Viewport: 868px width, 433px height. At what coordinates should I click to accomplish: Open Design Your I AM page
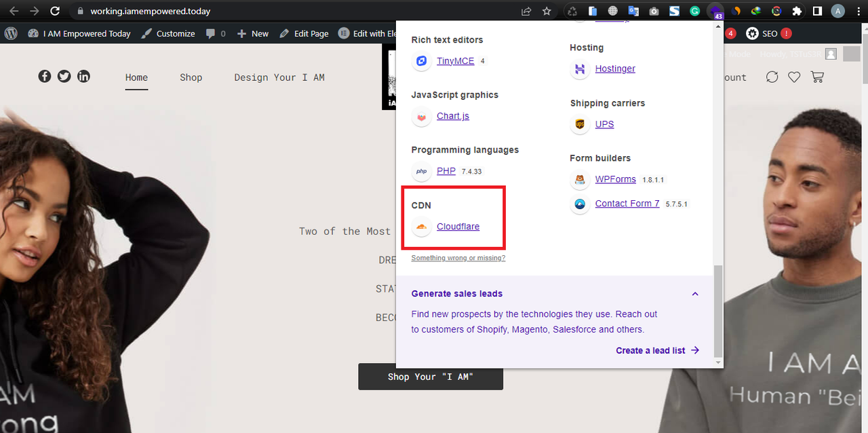[x=279, y=77]
